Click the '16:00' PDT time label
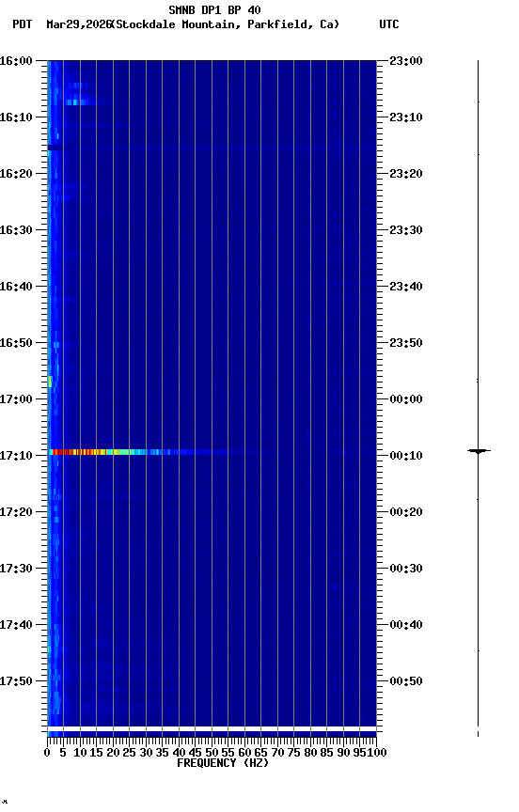The height and width of the screenshot is (812, 519). (16, 61)
